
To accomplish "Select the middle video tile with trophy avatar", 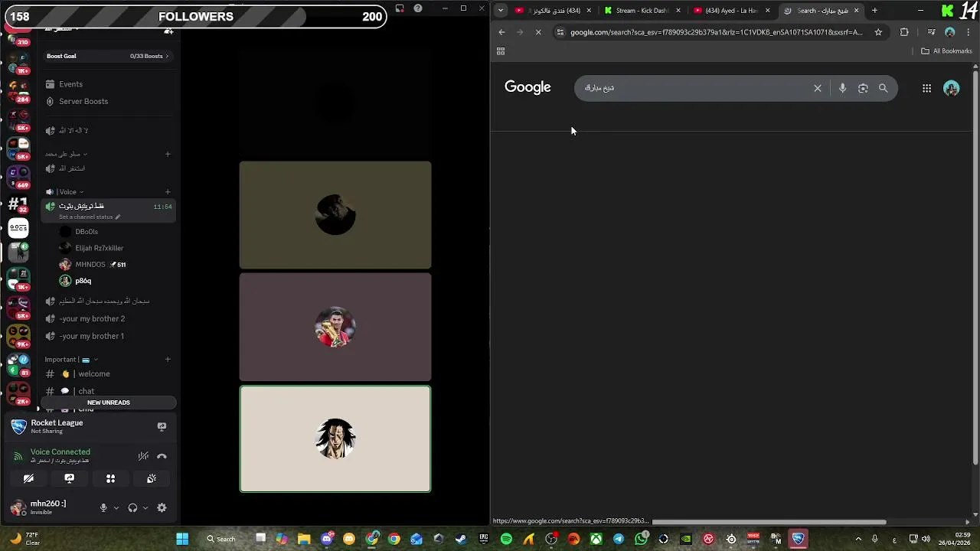I will tap(335, 327).
